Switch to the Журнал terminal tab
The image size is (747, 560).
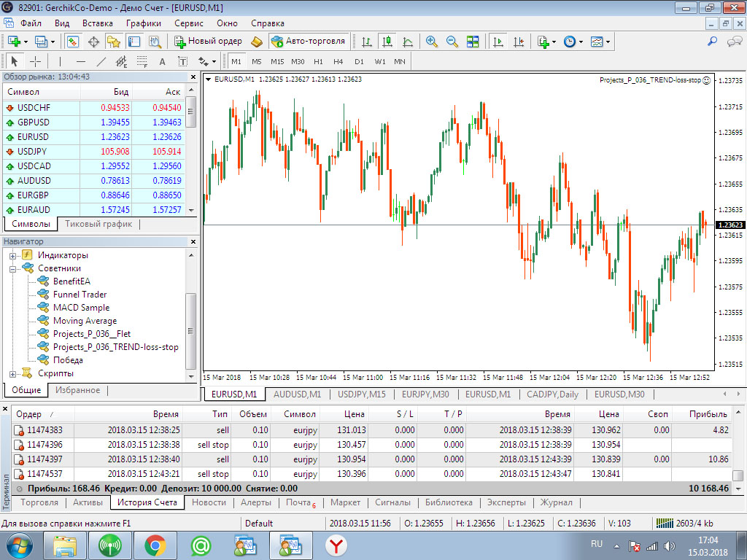[556, 502]
